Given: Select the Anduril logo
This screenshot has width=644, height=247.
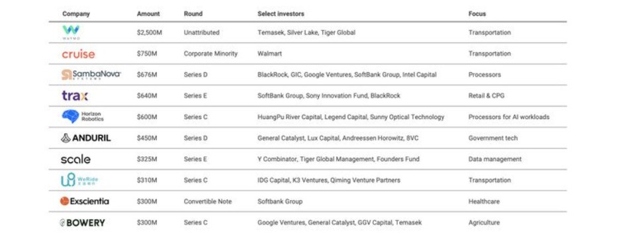Looking at the screenshot, I should (x=86, y=138).
